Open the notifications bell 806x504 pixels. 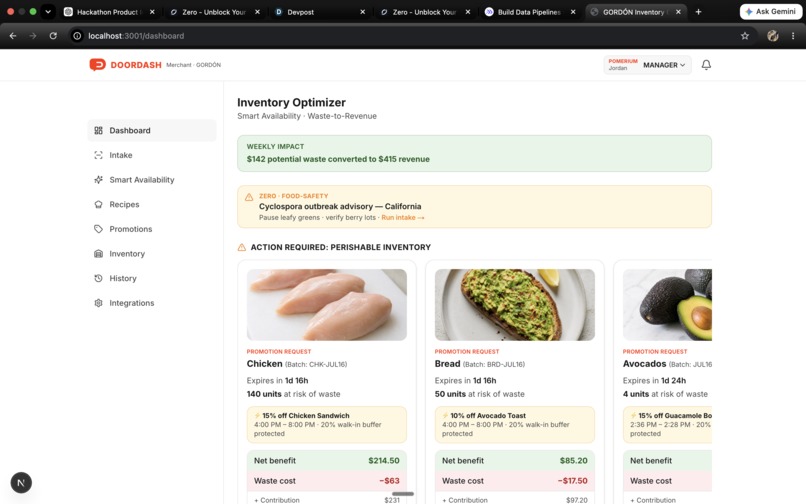pos(706,65)
